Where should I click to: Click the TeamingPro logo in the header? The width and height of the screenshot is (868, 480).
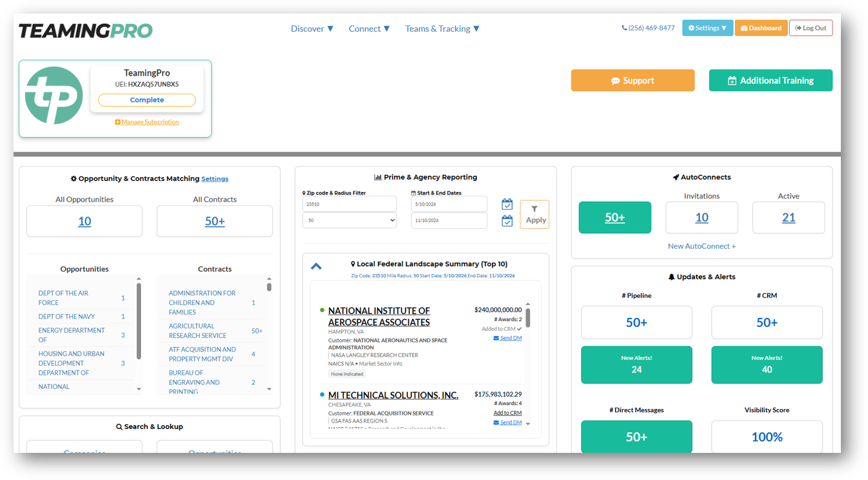click(85, 30)
